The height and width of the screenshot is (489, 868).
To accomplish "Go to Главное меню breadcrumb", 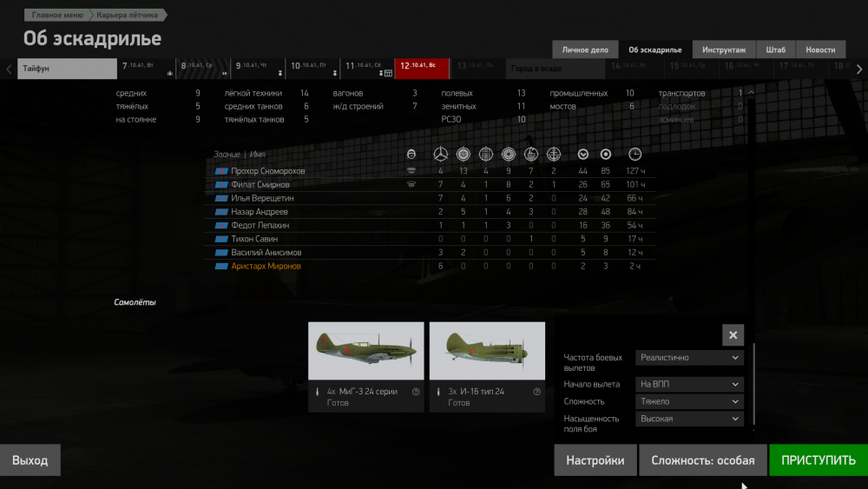I will (x=57, y=15).
